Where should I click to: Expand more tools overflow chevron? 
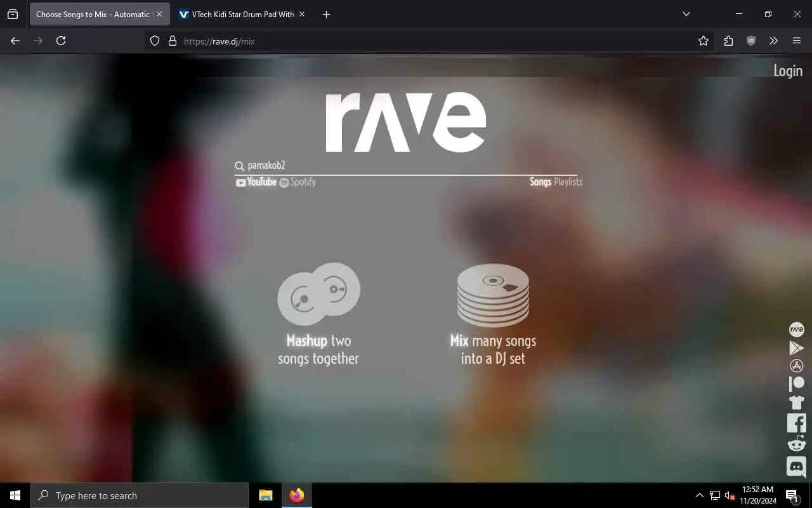(773, 41)
